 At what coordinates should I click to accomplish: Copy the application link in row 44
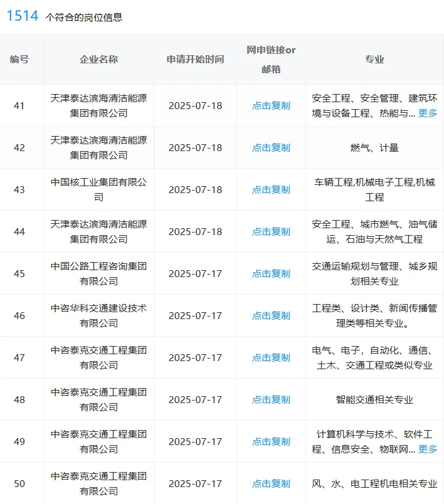tap(271, 232)
